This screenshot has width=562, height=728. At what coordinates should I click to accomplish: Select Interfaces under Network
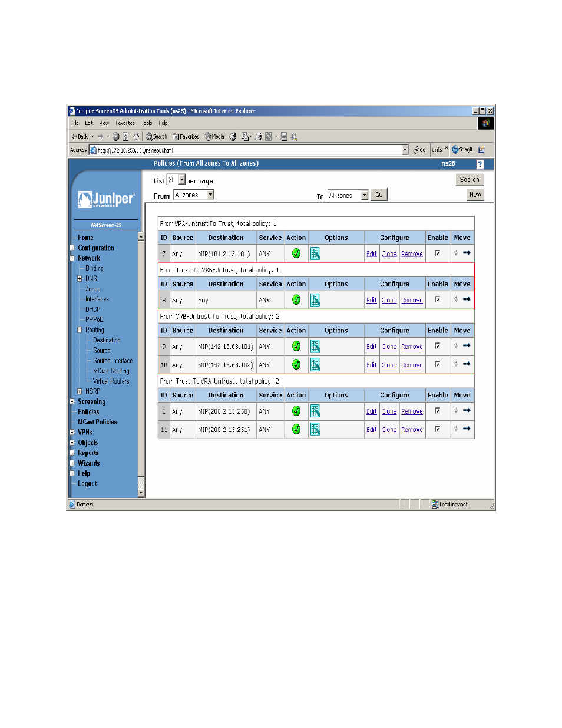coord(97,299)
